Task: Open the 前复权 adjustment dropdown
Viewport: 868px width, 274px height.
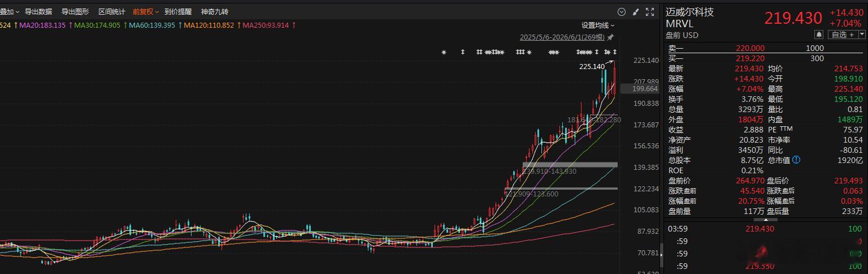Action: [146, 12]
